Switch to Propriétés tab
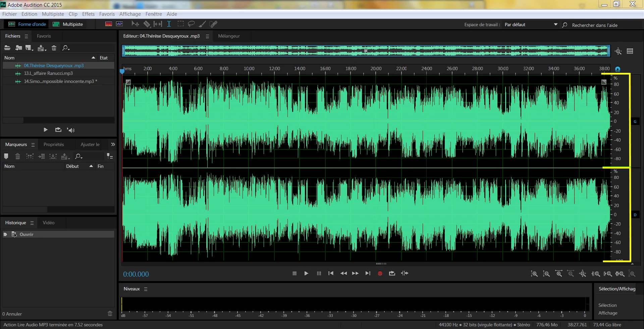This screenshot has width=644, height=329. [54, 144]
